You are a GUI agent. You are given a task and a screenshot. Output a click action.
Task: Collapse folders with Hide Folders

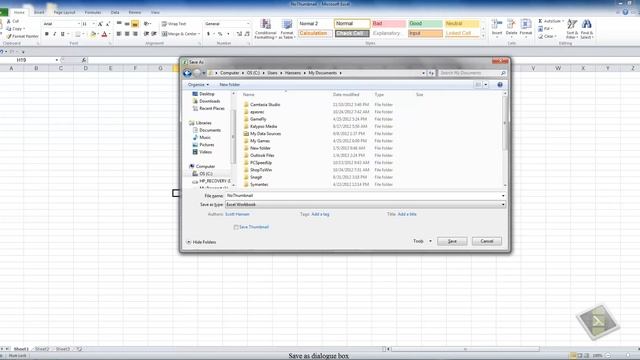pos(201,242)
